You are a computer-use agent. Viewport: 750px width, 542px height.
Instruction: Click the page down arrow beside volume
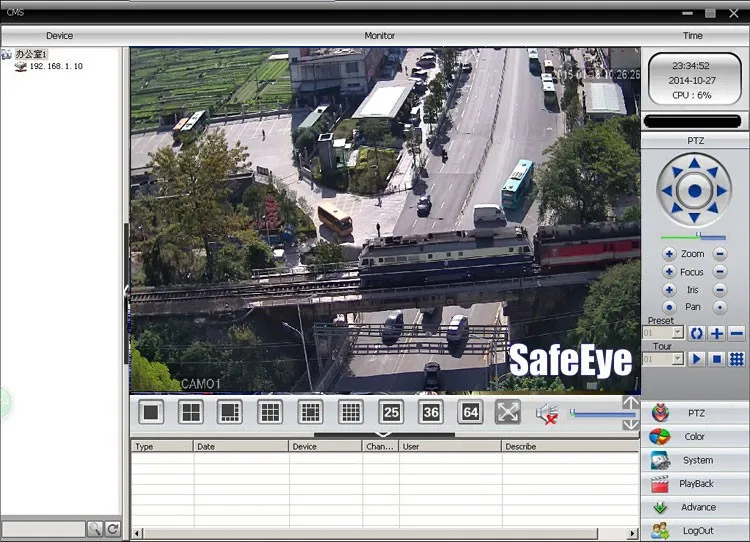pyautogui.click(x=631, y=424)
